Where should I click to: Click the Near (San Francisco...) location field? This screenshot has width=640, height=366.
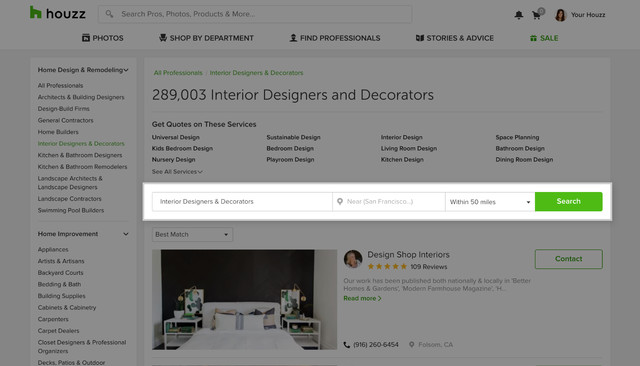tap(389, 202)
